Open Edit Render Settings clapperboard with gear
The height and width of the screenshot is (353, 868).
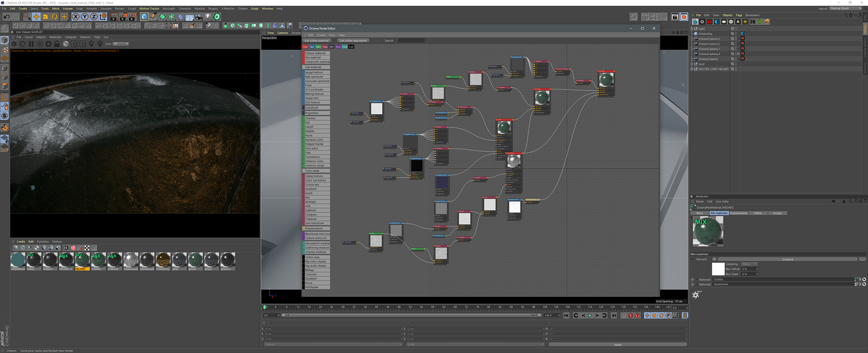click(x=132, y=17)
